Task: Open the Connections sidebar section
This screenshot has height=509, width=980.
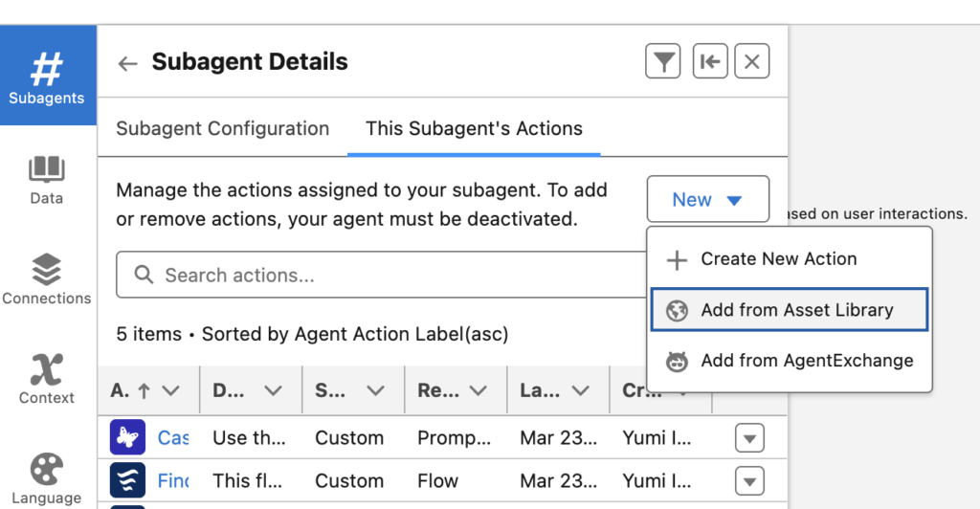Action: pos(47,279)
